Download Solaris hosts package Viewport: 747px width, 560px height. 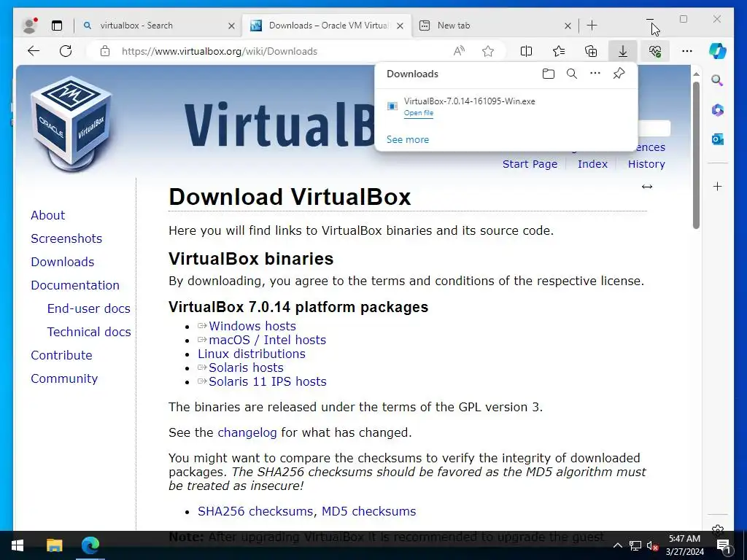click(246, 367)
